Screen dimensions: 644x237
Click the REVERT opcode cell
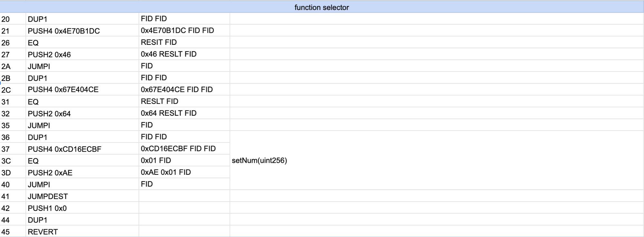(x=82, y=232)
